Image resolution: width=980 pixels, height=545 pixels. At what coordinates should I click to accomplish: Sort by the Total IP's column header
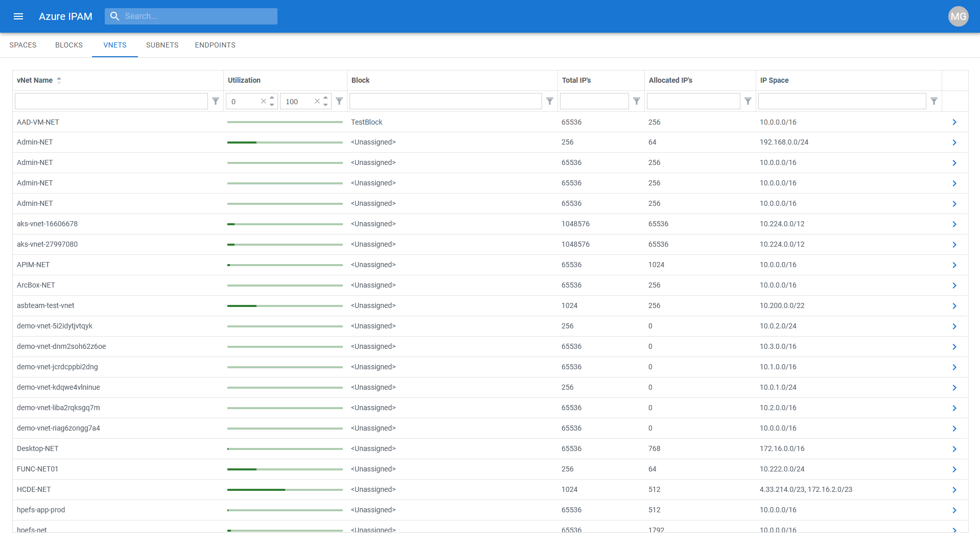[576, 80]
